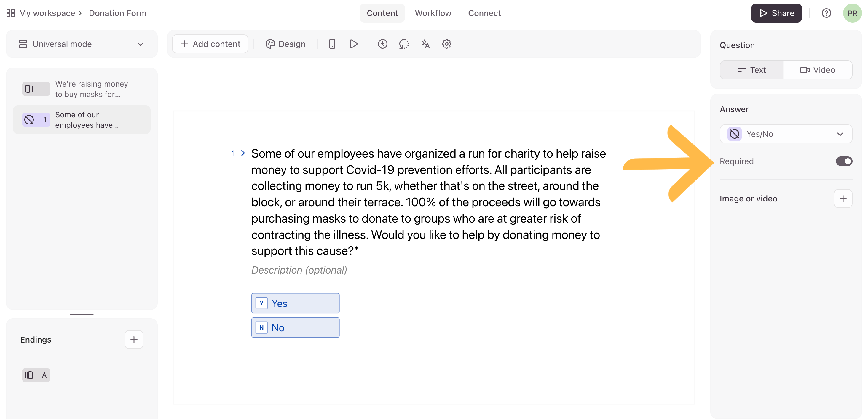Click the Share button
Viewport: 868px width, 419px height.
coord(776,13)
